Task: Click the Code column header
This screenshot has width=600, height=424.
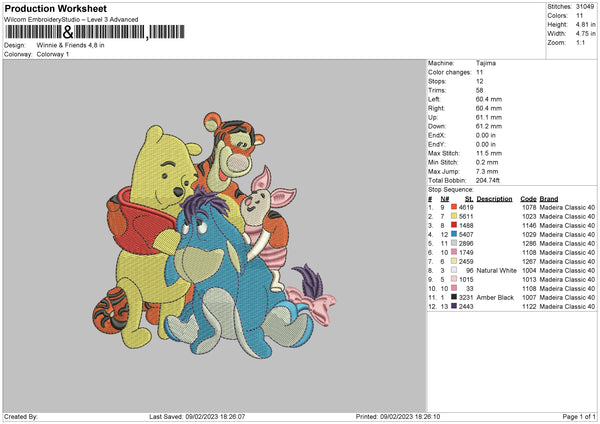Action: [529, 198]
